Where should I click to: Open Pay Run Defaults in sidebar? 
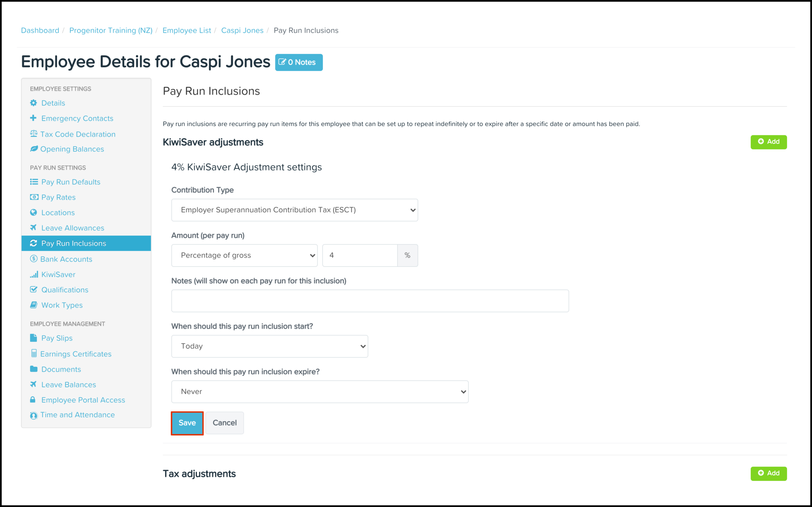click(71, 182)
